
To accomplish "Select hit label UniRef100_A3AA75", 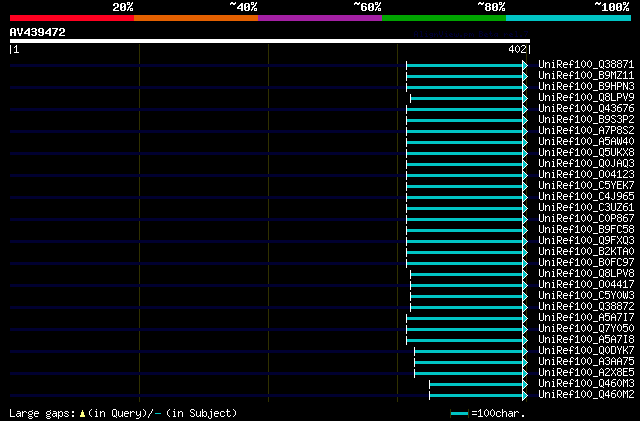I will pos(586,362).
